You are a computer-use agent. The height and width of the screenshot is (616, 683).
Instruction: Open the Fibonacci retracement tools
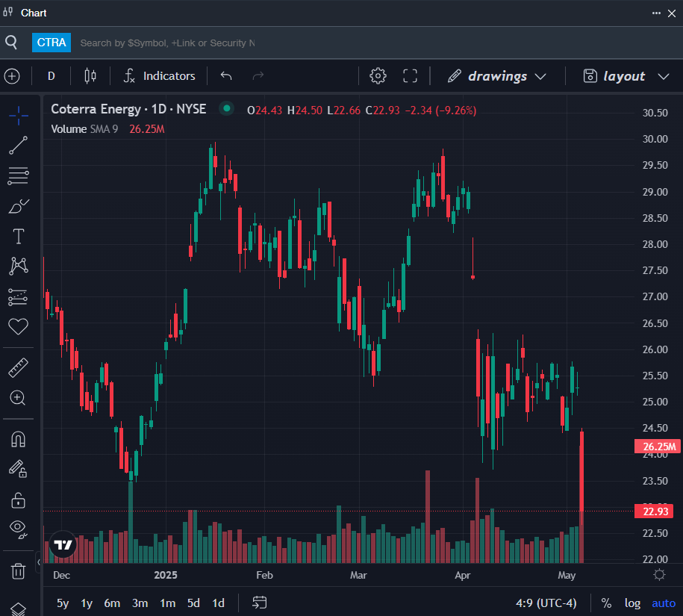(x=19, y=175)
